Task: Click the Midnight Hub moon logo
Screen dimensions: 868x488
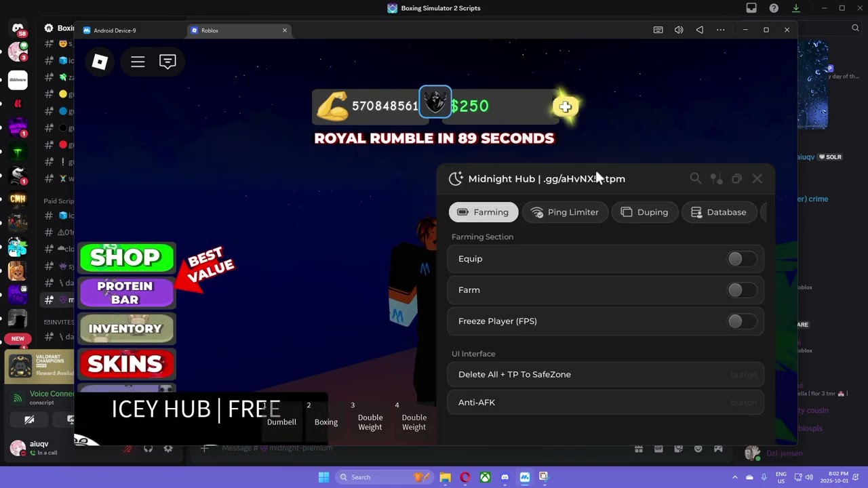Action: tap(456, 178)
